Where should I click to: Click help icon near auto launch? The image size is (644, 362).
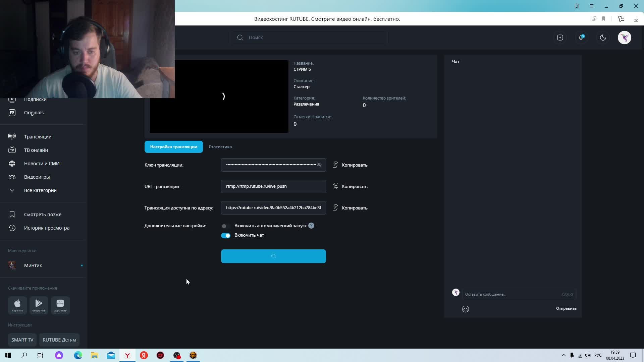pos(311,226)
